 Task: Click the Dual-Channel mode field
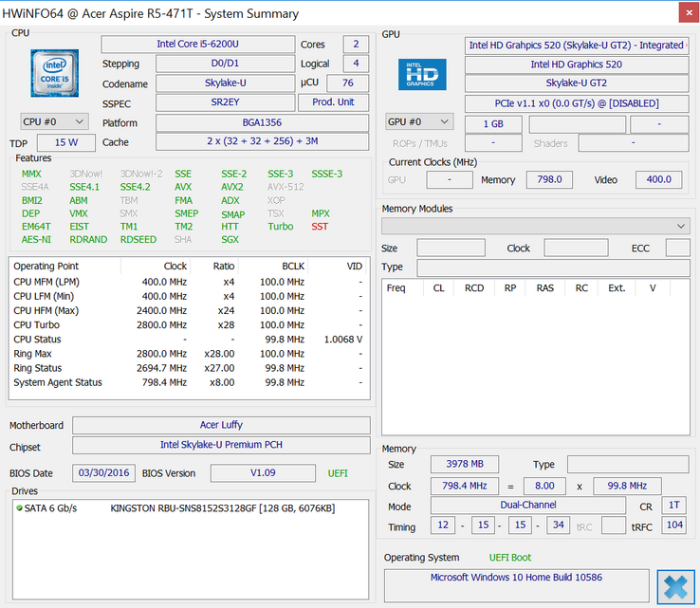(x=528, y=506)
